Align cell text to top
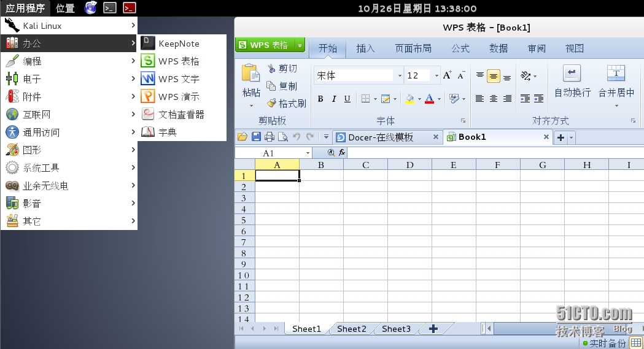This screenshot has height=349, width=644. click(x=479, y=76)
